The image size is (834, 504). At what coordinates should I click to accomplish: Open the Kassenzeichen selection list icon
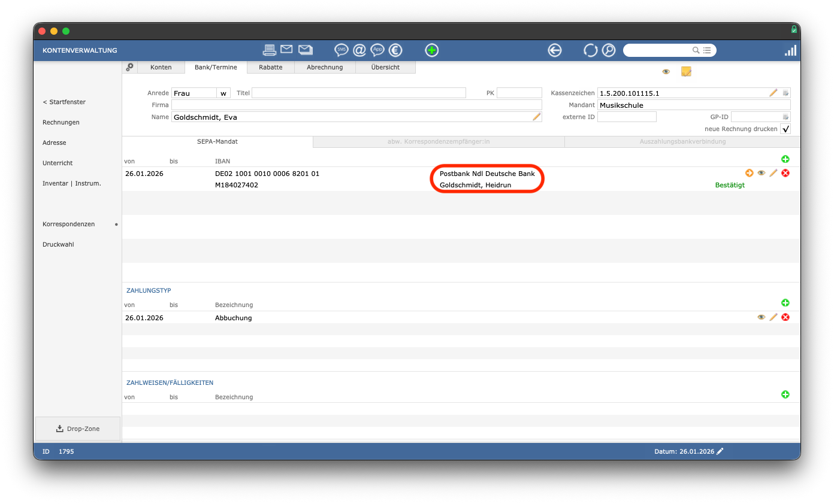786,93
